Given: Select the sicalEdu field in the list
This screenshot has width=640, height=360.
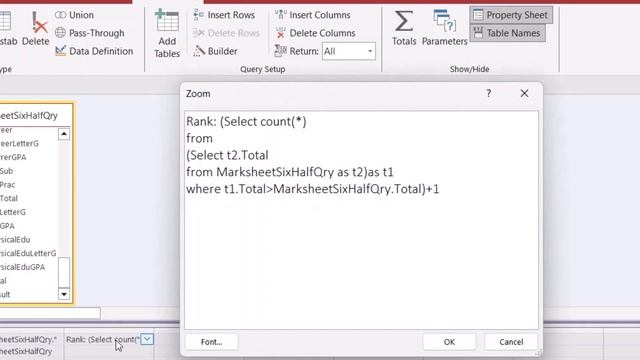Looking at the screenshot, I should (15, 240).
